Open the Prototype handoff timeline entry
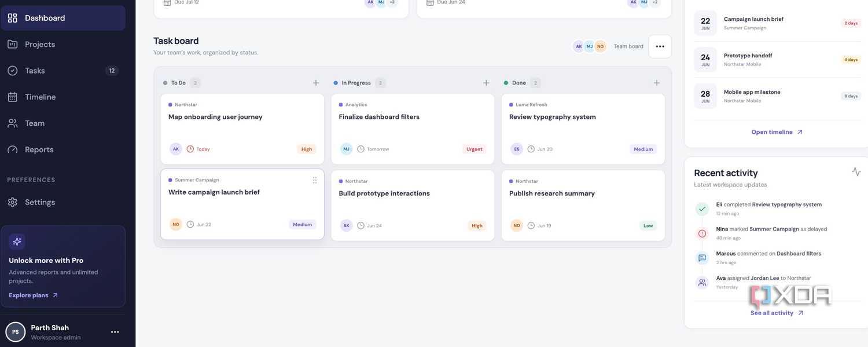Image resolution: width=868 pixels, height=347 pixels. [777, 60]
